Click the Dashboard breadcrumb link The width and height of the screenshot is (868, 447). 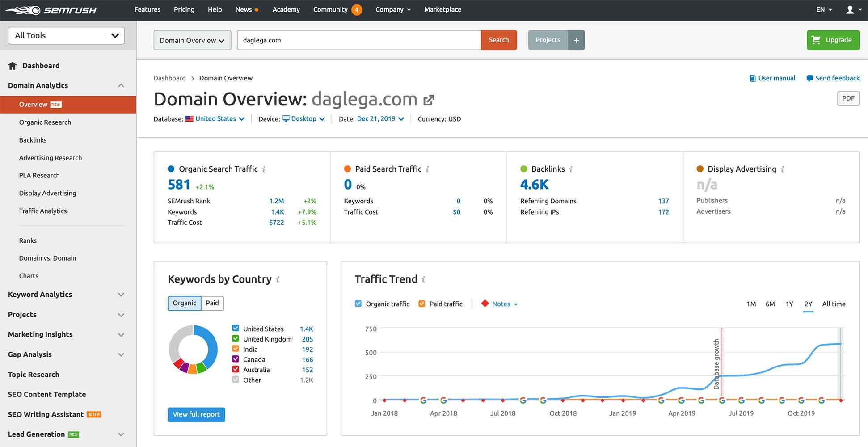click(x=169, y=78)
